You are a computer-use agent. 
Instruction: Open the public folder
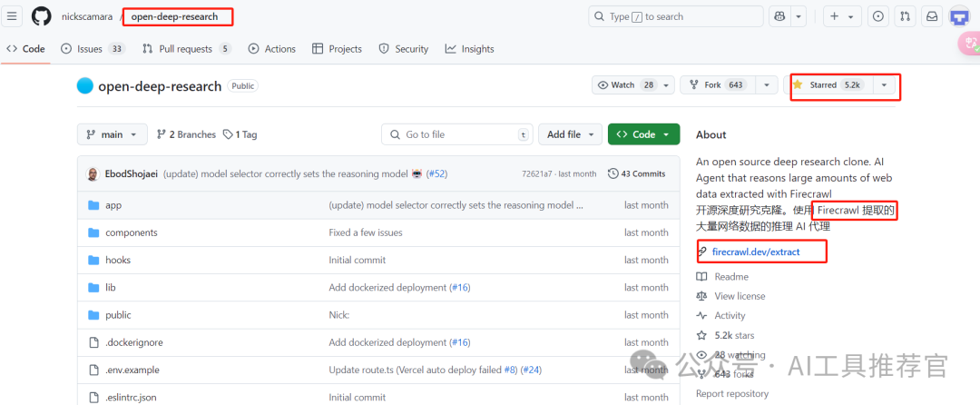(x=118, y=315)
